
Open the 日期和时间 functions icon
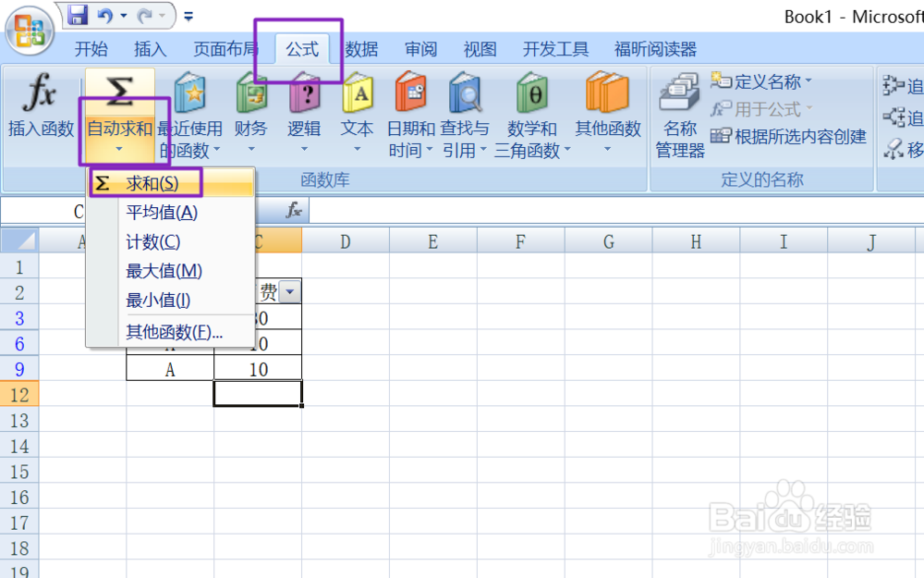[x=409, y=114]
